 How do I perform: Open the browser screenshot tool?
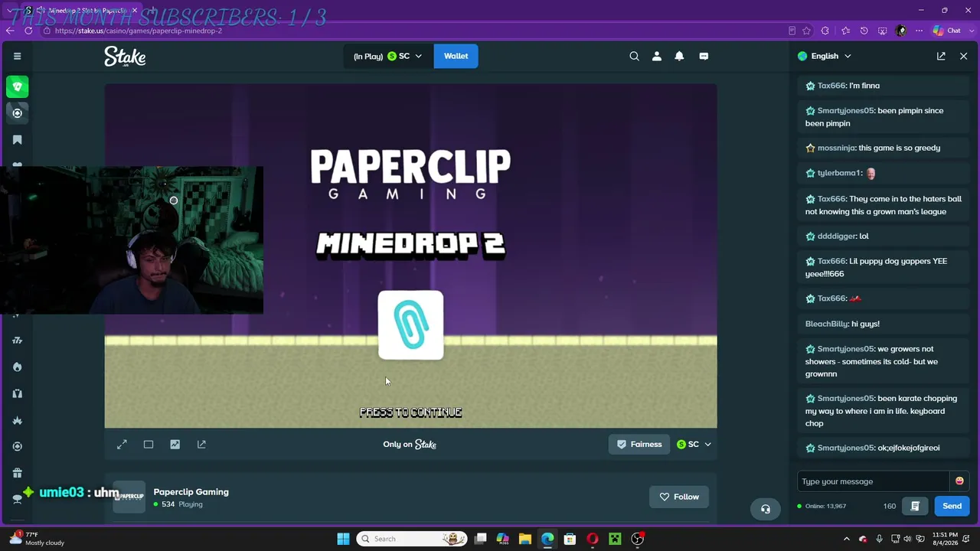coord(882,31)
